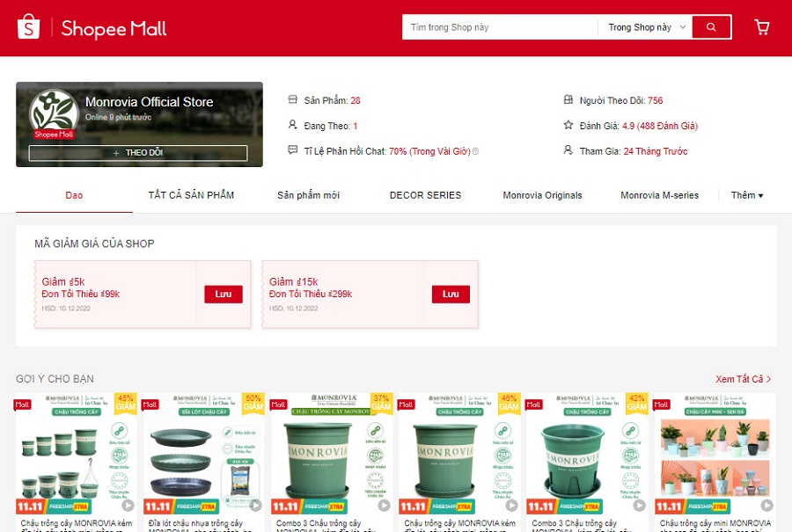Select the Monrovia Originals tab
This screenshot has width=792, height=532.
click(x=542, y=195)
